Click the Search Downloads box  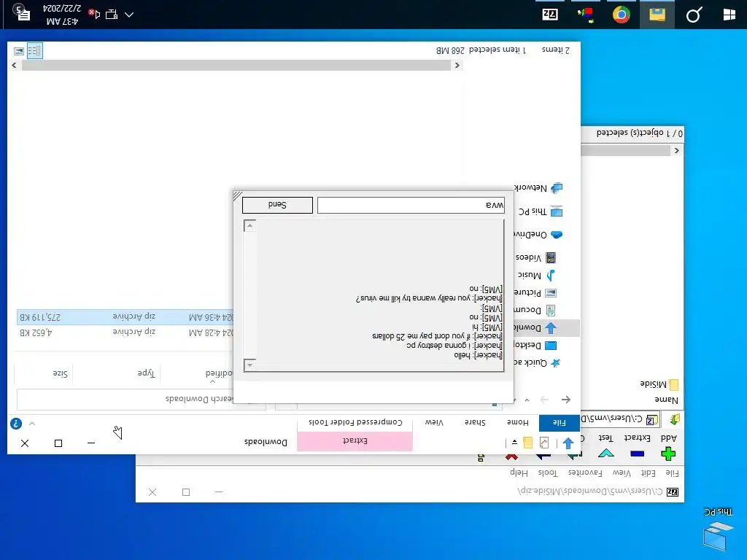[142, 399]
